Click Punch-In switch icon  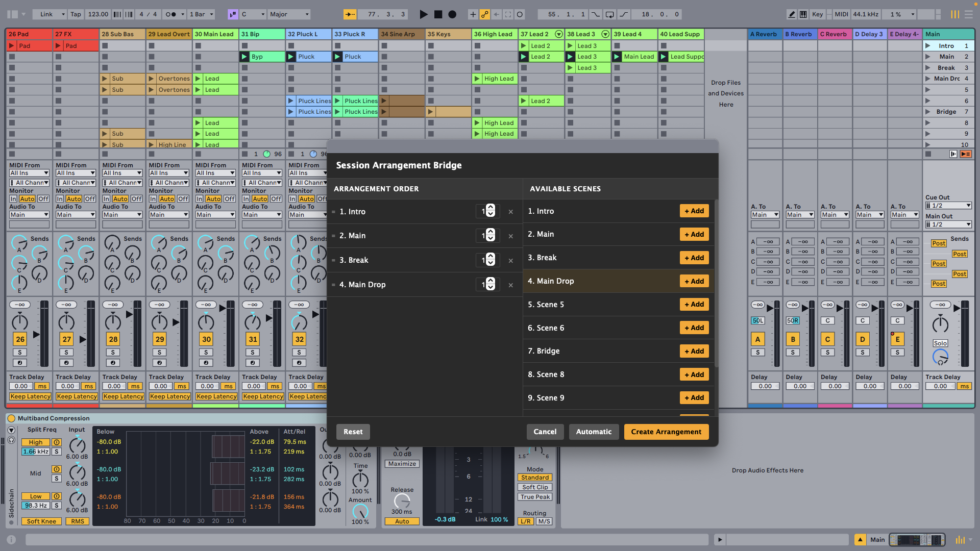click(595, 14)
